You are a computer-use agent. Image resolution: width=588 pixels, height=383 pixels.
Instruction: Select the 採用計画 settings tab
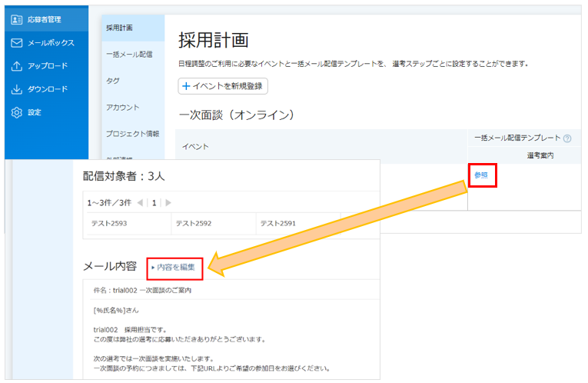[133, 28]
